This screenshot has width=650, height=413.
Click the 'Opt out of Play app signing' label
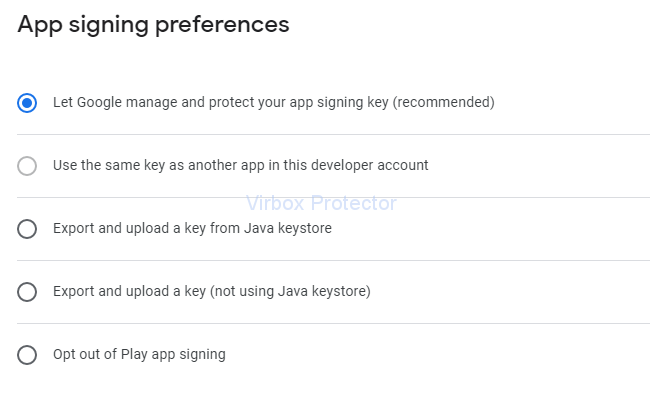139,354
